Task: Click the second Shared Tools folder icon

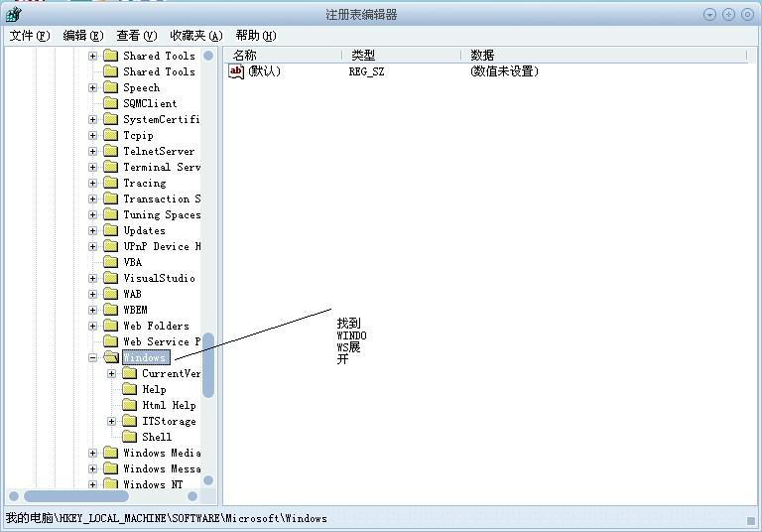Action: click(111, 71)
